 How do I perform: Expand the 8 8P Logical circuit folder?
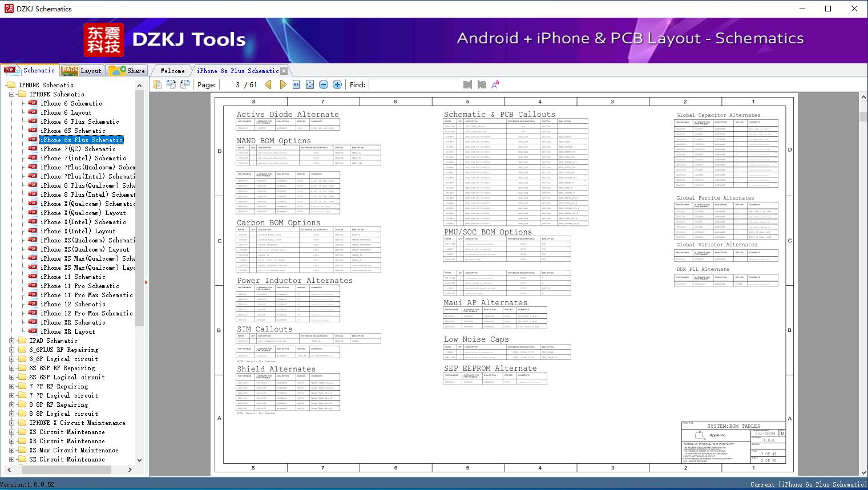[x=12, y=414]
